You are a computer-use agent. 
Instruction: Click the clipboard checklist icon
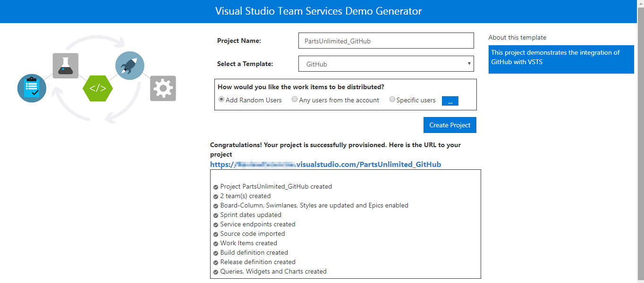point(32,88)
